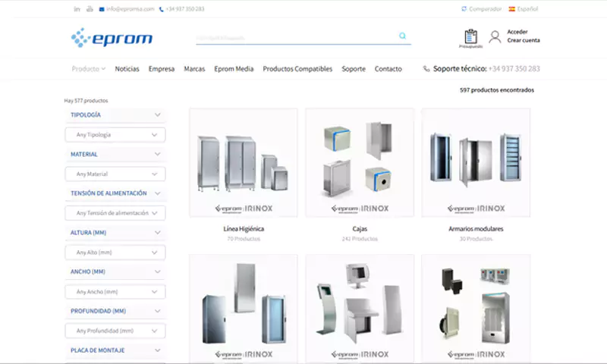The image size is (607, 364).
Task: Collapse the ALTURA (MM) filter section
Action: coord(115,233)
